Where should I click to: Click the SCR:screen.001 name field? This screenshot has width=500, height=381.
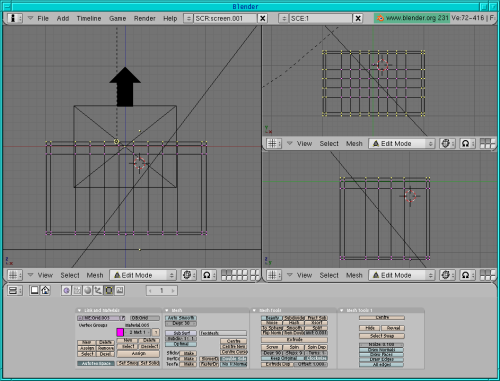(x=225, y=18)
